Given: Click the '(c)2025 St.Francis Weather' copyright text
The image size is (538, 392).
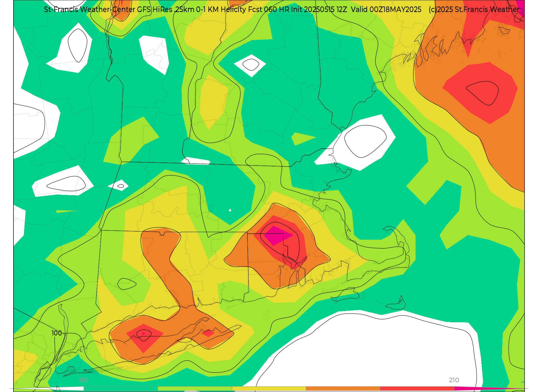Looking at the screenshot, I should click(x=474, y=10).
